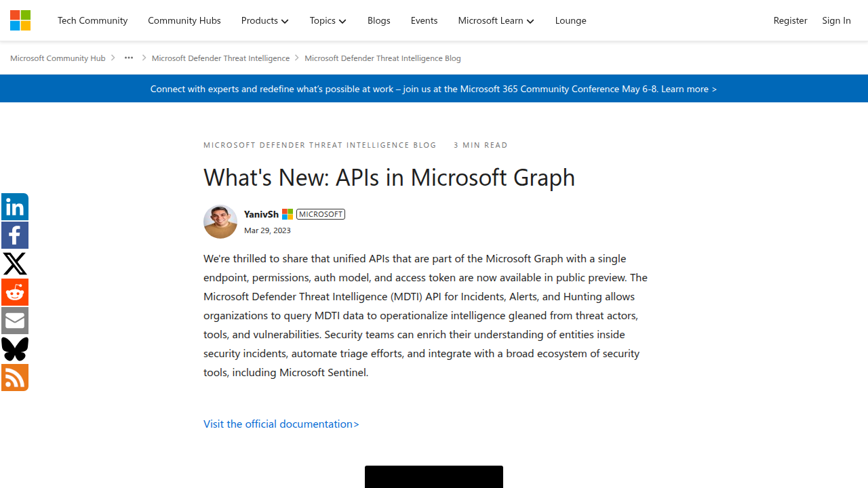Share on X icon
The width and height of the screenshot is (868, 488).
15,264
